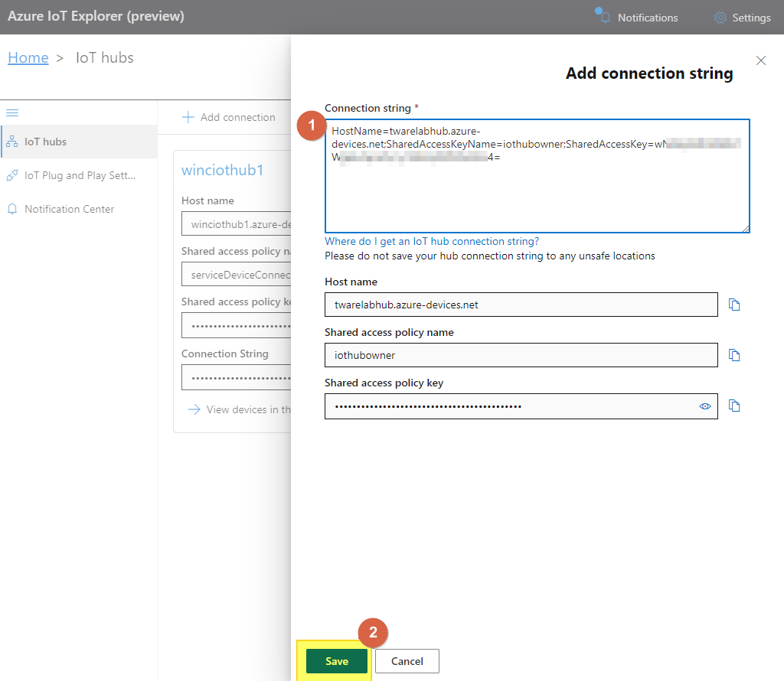Click the IoT hubs breadcrumb text
This screenshot has height=681, width=784.
click(x=104, y=58)
